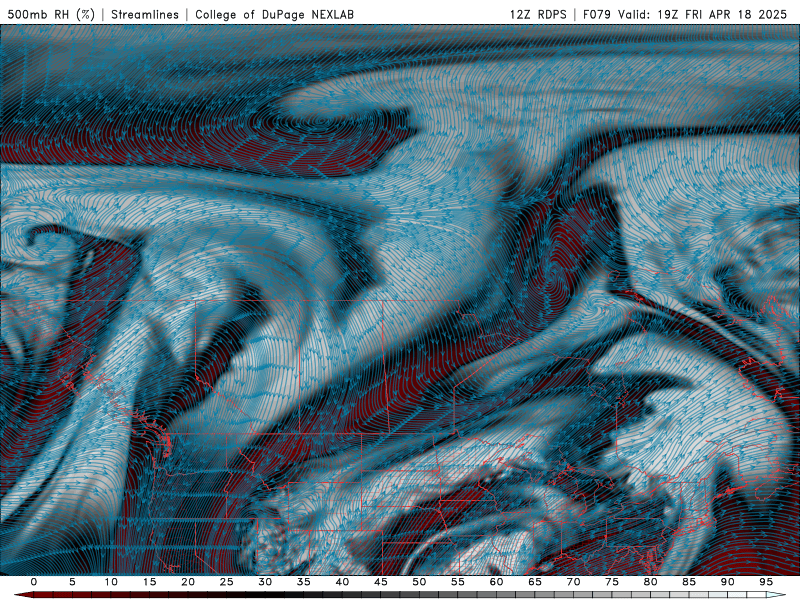Click the colorbar label "95"
Viewport: 800px width, 600px height.
766,582
